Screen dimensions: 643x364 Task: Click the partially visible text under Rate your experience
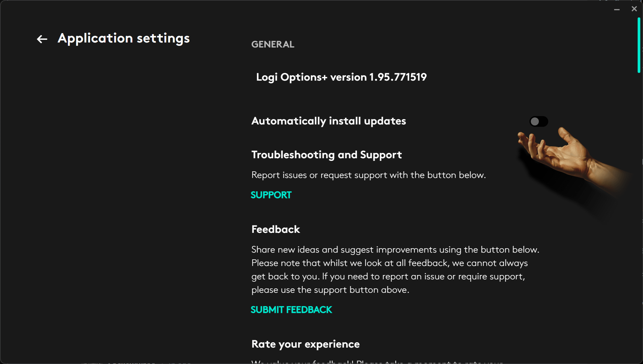tap(377, 361)
